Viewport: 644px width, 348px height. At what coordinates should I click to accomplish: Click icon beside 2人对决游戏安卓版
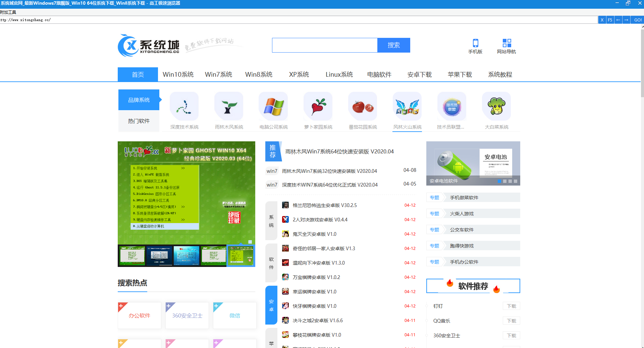285,219
